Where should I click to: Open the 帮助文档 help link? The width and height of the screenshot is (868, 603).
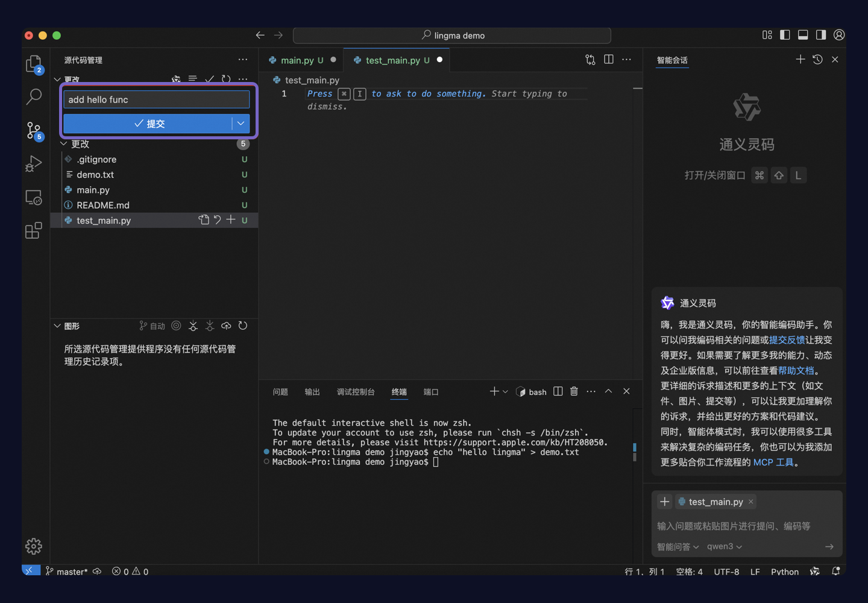[x=796, y=371]
